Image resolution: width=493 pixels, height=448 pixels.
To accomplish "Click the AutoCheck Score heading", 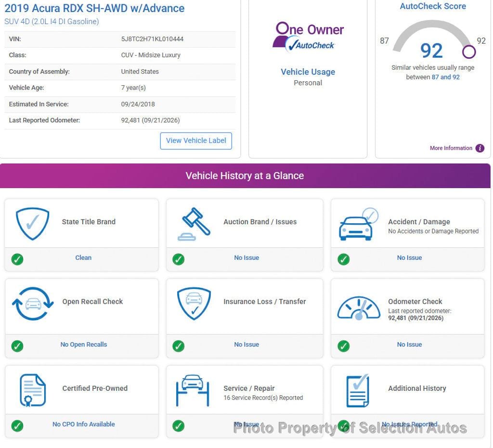I will [433, 6].
